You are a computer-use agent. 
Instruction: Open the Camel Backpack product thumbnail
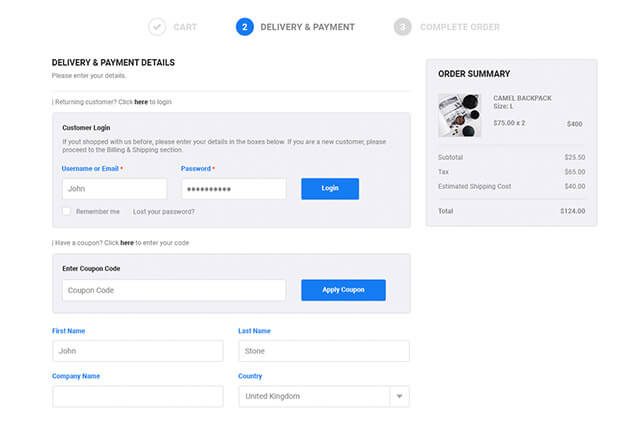pos(460,115)
